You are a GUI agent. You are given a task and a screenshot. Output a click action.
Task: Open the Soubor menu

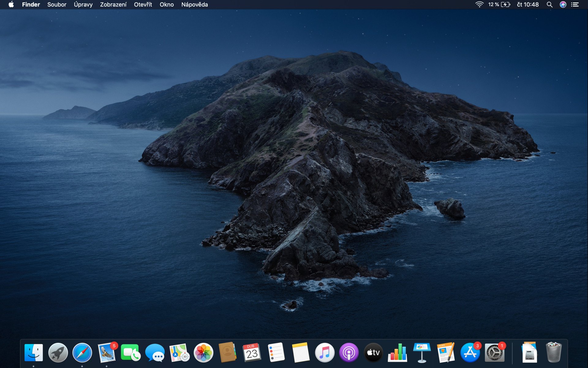click(57, 5)
